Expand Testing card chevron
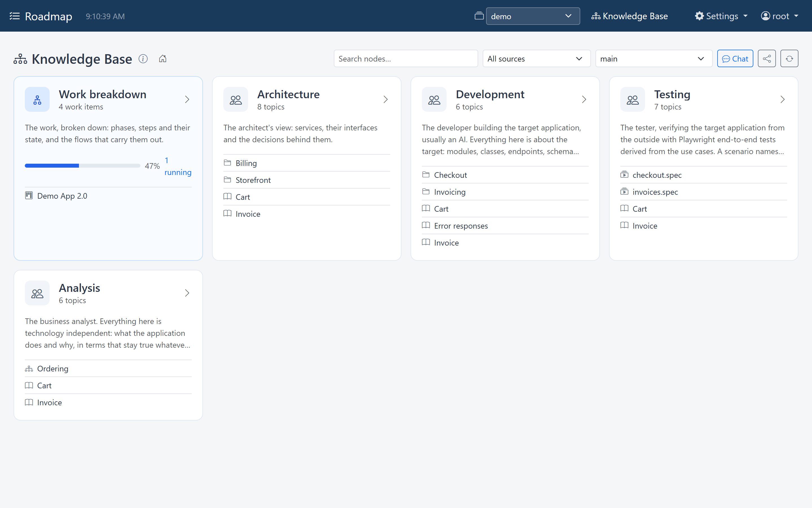The height and width of the screenshot is (508, 812). click(x=782, y=99)
